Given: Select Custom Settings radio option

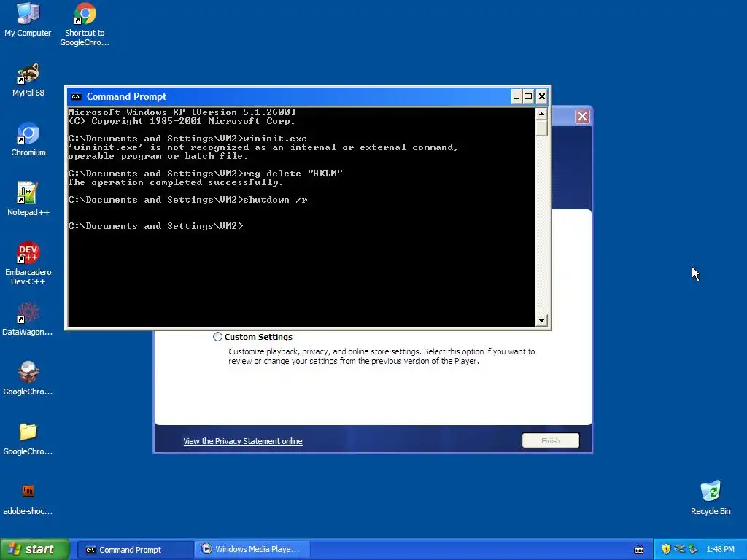Looking at the screenshot, I should (x=217, y=337).
